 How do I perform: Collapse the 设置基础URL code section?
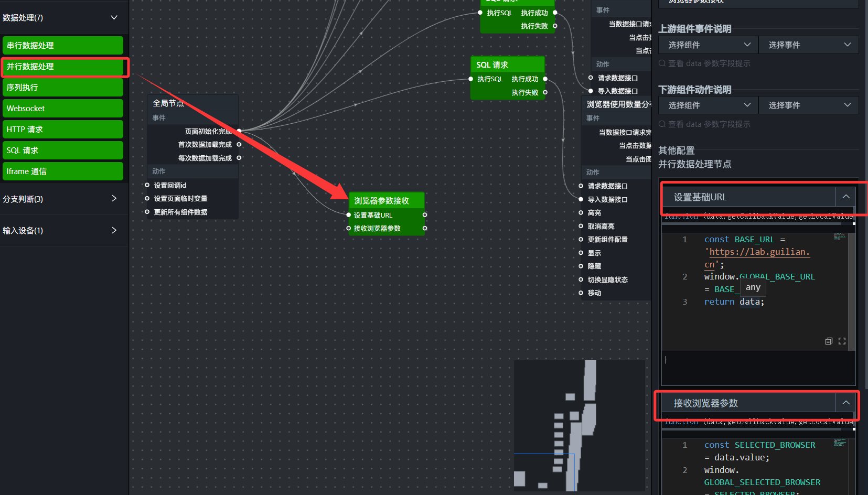coord(846,197)
